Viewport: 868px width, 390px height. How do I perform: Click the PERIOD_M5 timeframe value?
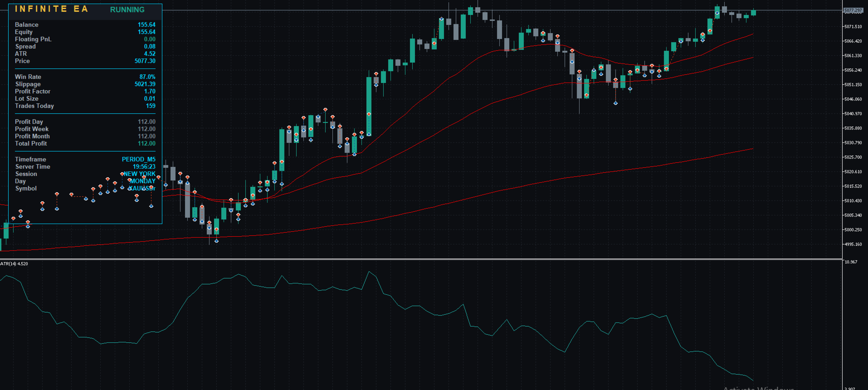click(138, 159)
